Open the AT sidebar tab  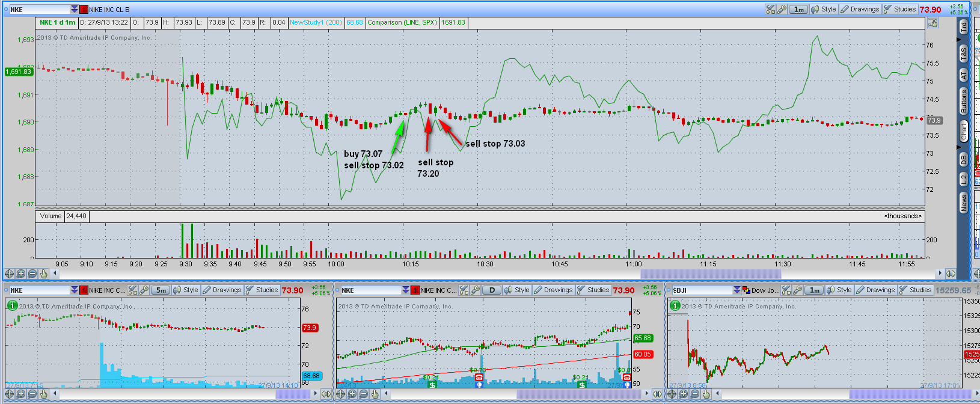click(x=963, y=75)
